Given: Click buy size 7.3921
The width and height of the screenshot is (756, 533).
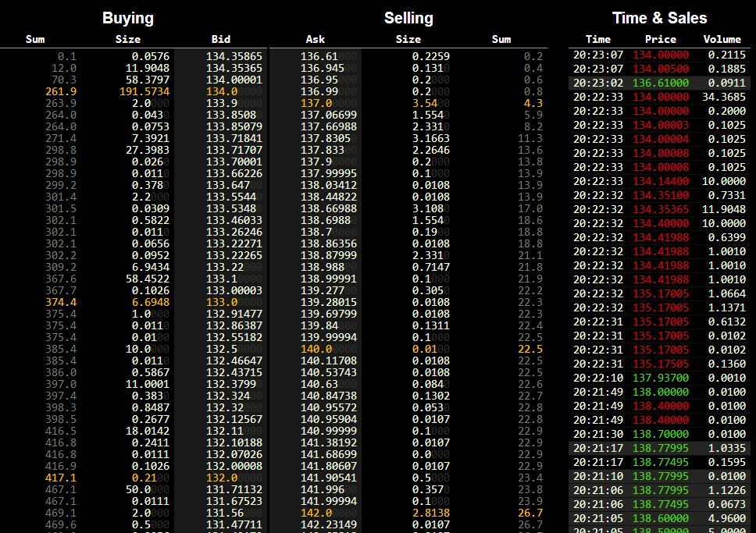Looking at the screenshot, I should click(x=151, y=138).
